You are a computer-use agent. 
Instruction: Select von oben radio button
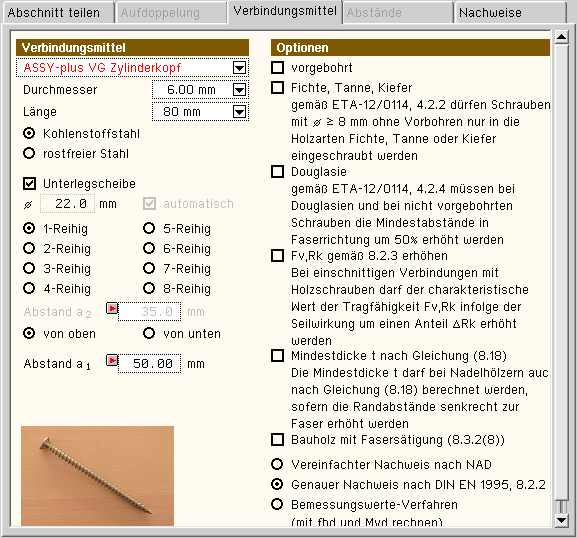tap(29, 333)
